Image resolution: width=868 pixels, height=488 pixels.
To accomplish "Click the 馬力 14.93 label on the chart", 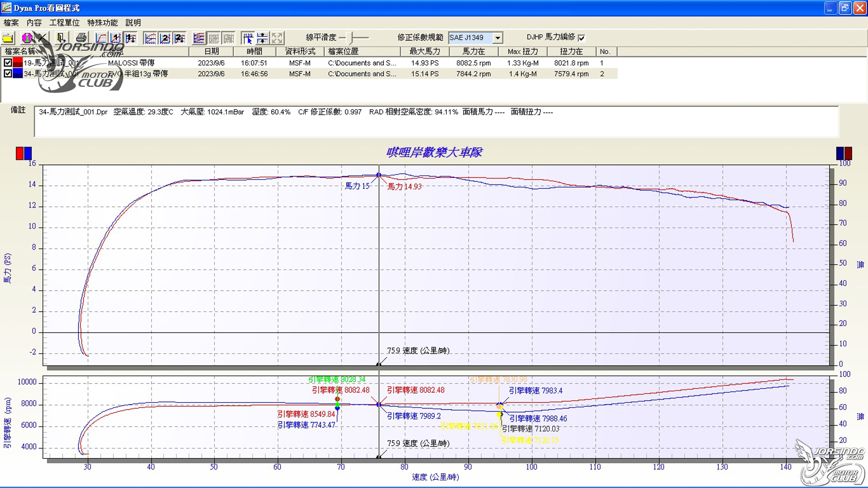I will (404, 187).
